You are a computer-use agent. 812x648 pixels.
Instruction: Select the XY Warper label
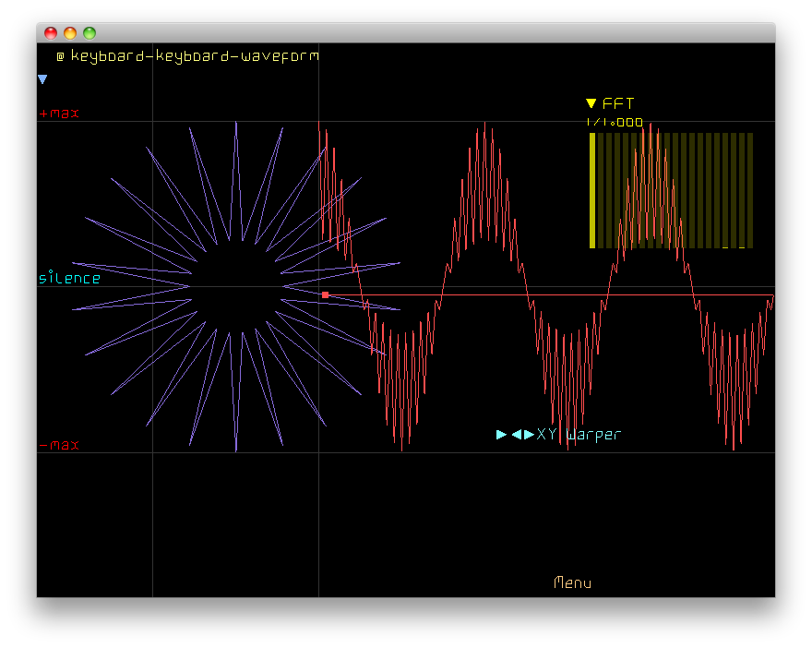coord(579,434)
